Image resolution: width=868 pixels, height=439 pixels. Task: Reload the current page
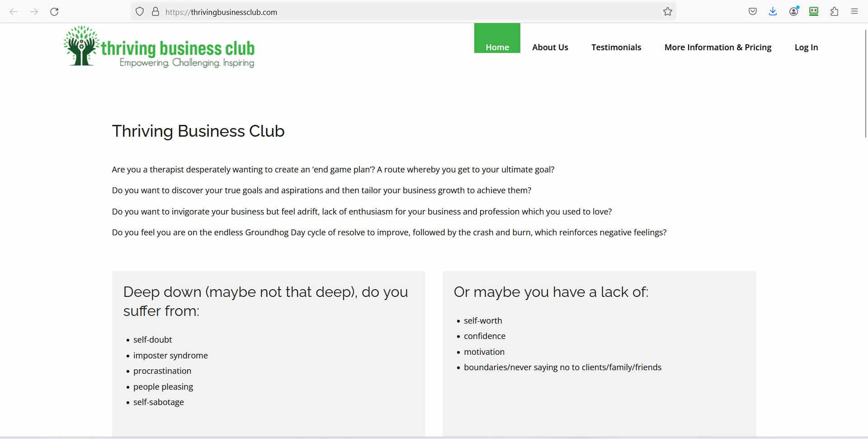(x=54, y=12)
